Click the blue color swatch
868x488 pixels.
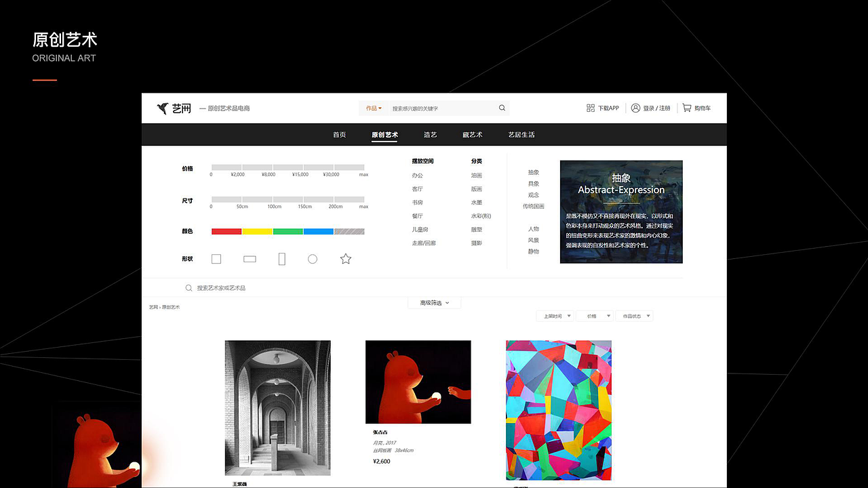pyautogui.click(x=318, y=232)
